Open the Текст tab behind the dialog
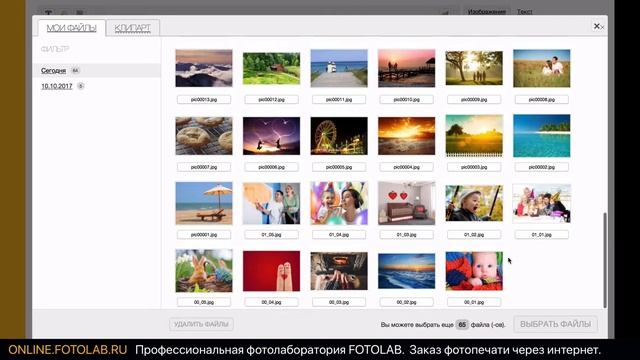This screenshot has height=360, width=640. tap(524, 11)
